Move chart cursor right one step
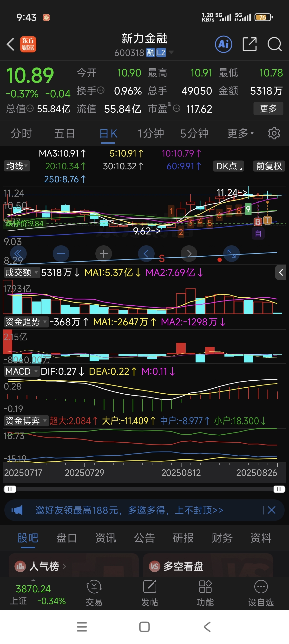 coord(189,254)
